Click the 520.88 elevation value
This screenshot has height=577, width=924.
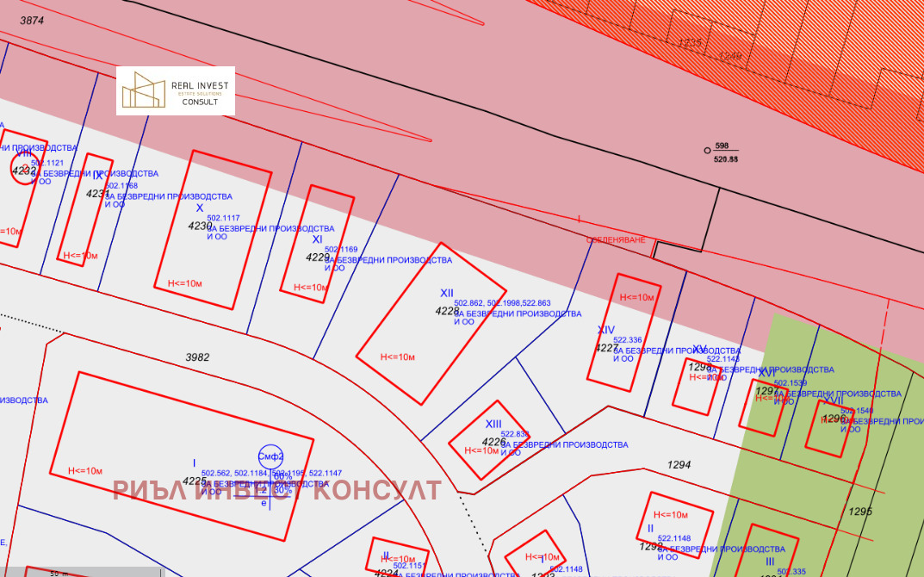[x=726, y=159]
